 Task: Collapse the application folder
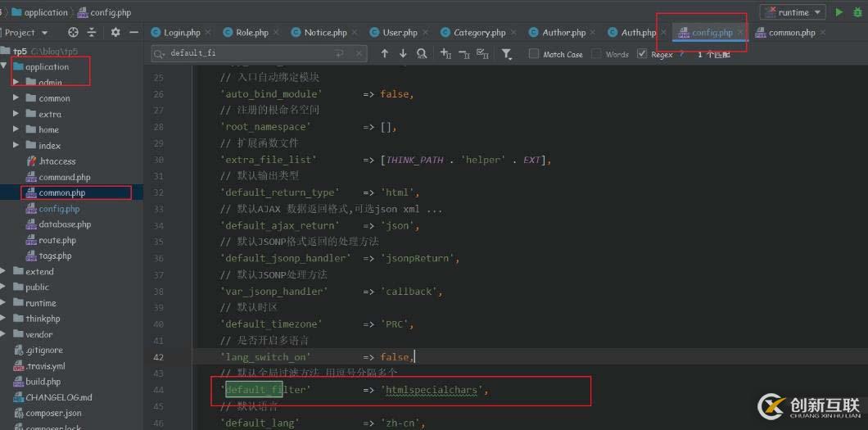(x=4, y=66)
